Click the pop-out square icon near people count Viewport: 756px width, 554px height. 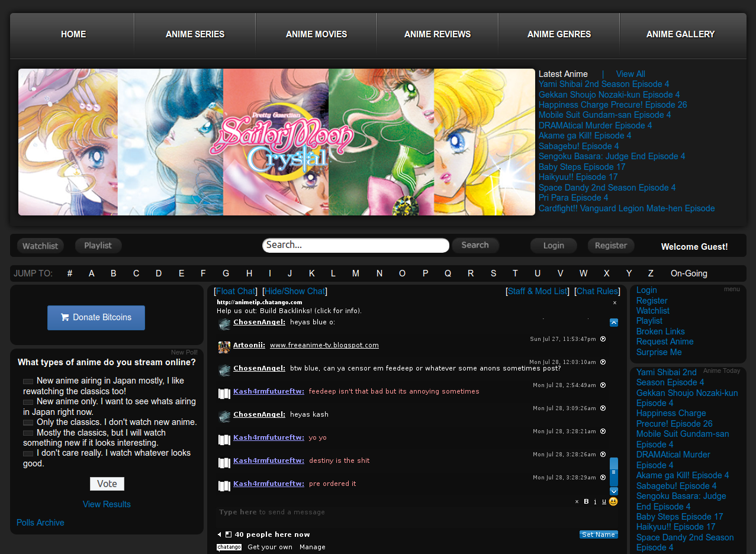229,534
